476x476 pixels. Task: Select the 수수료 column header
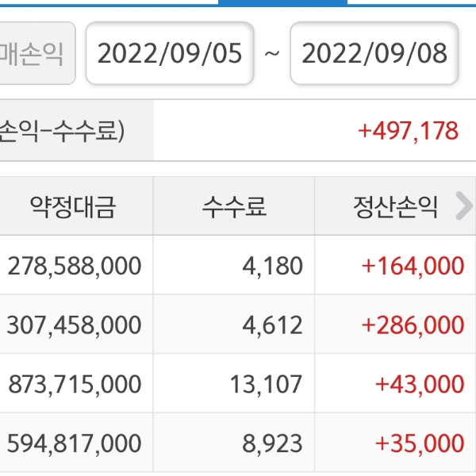click(x=234, y=207)
